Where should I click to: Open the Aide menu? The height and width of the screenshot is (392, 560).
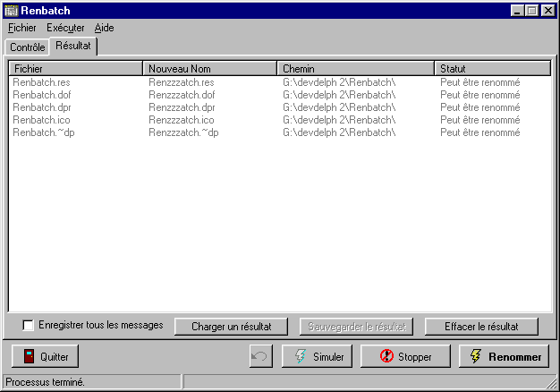pos(104,28)
